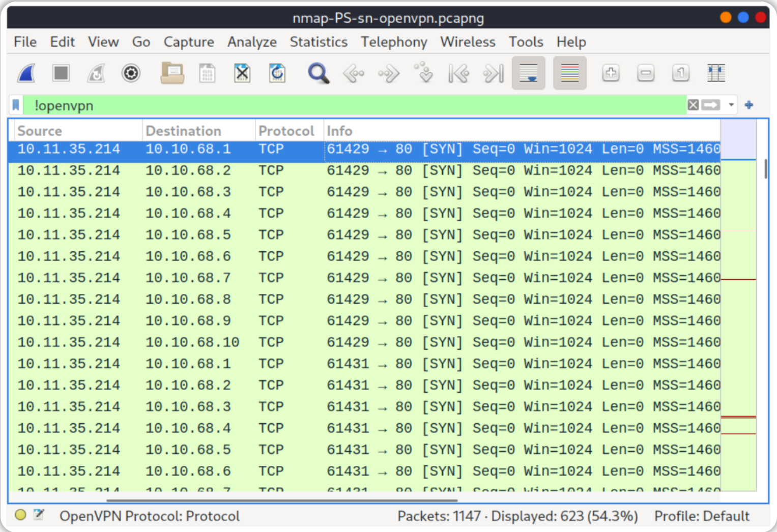Toggle packet list colorization
Screen dimensions: 777x532
click(570, 73)
